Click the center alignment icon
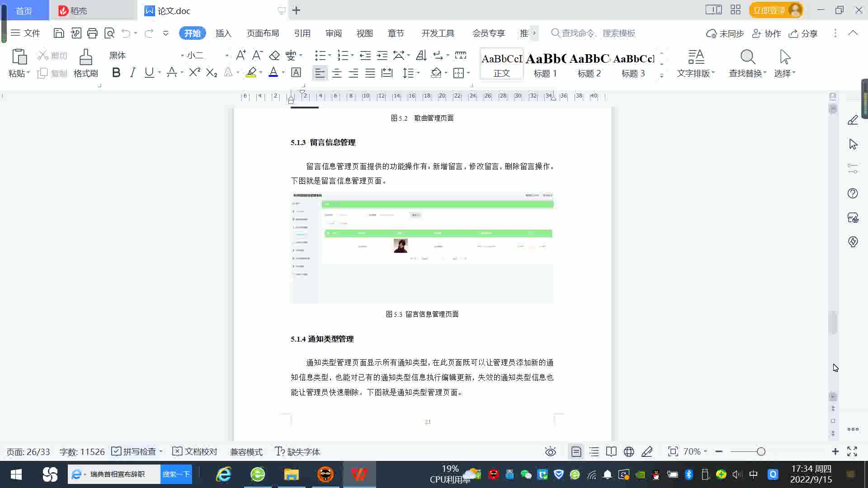Viewport: 868px width, 488px height. click(336, 73)
